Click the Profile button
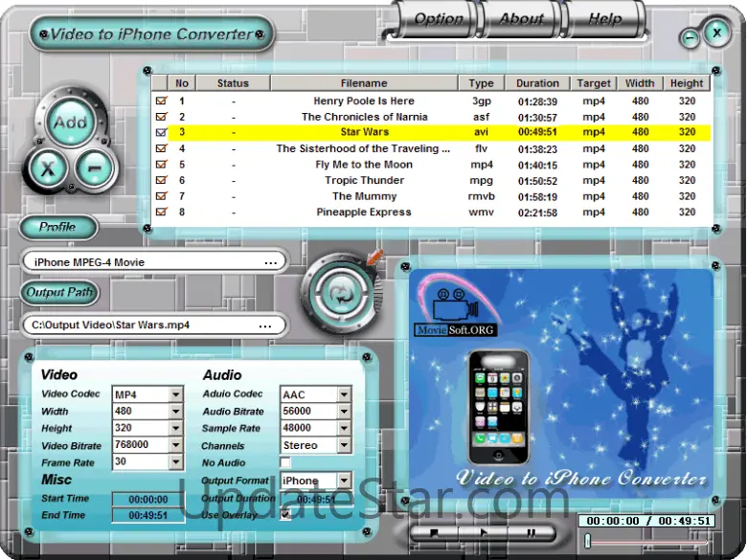This screenshot has height=560, width=747. (x=58, y=227)
